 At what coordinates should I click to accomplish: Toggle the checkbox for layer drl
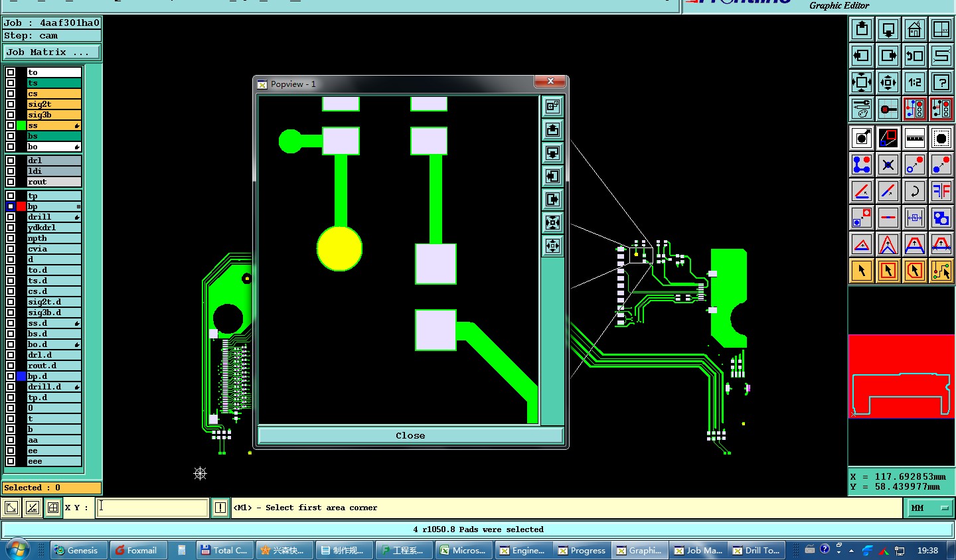pyautogui.click(x=11, y=161)
